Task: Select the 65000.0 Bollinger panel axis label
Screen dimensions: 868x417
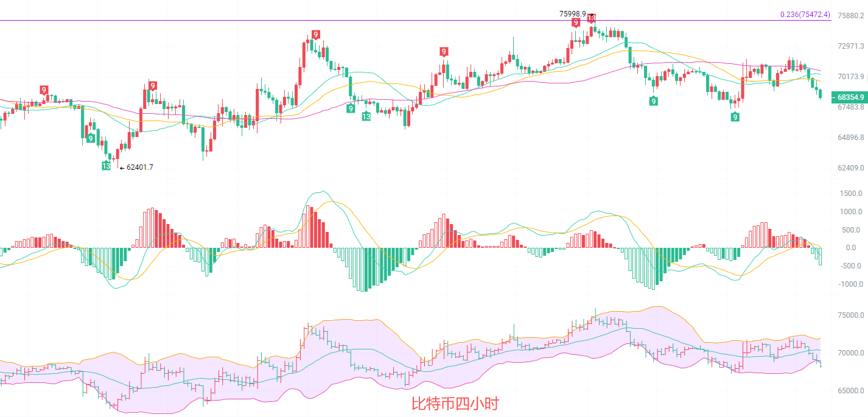Action: (850, 391)
